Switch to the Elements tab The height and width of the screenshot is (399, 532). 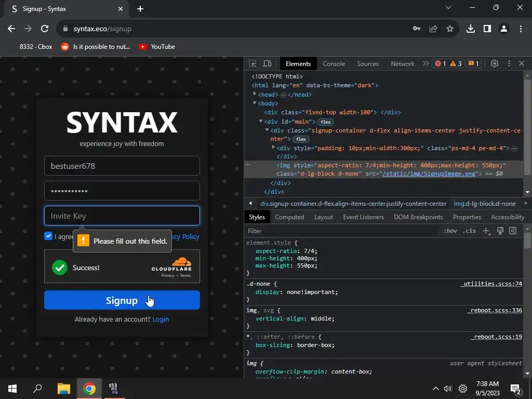coord(298,64)
